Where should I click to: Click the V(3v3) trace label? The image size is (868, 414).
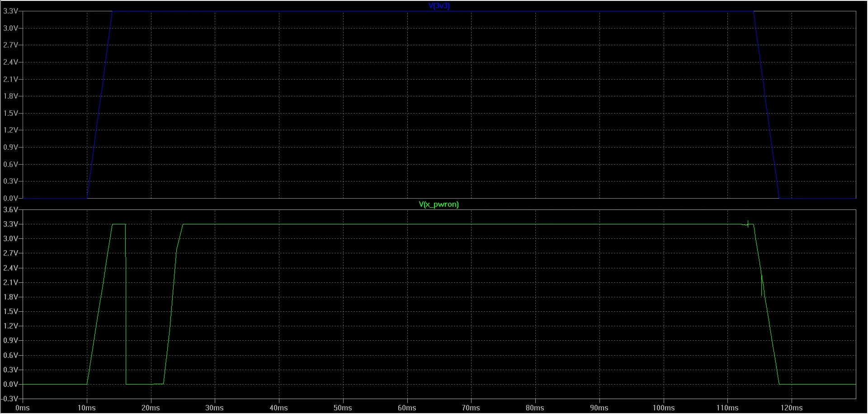pyautogui.click(x=439, y=6)
